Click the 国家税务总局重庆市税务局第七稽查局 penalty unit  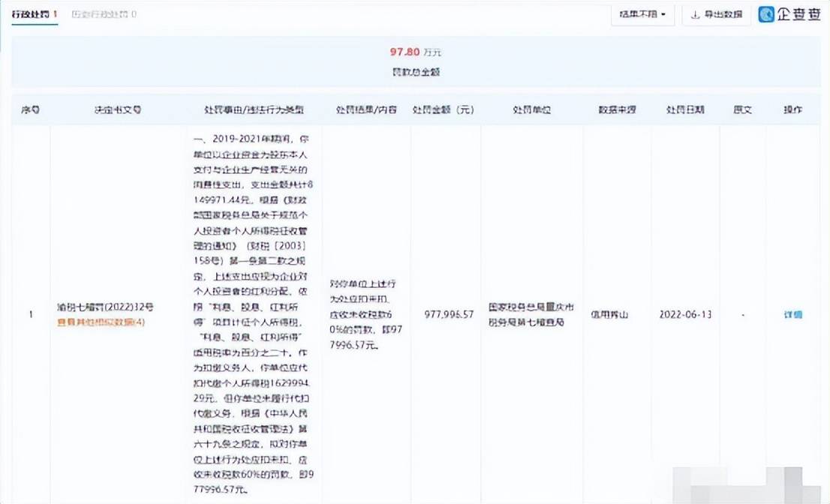click(531, 314)
